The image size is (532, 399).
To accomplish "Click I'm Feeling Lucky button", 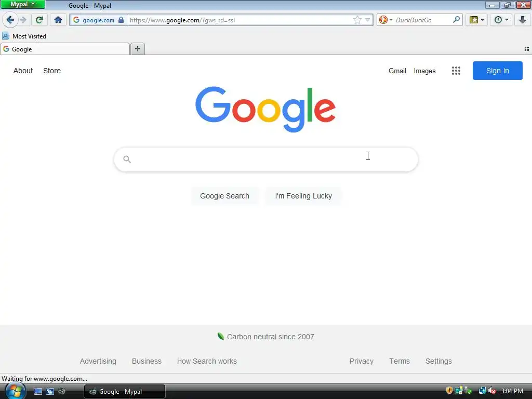I will point(303,196).
